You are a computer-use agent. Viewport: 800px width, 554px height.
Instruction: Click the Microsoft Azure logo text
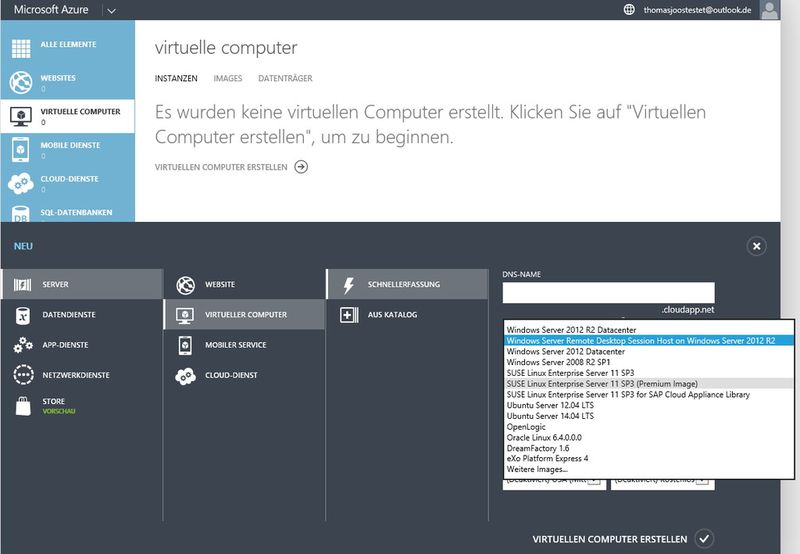coord(51,10)
